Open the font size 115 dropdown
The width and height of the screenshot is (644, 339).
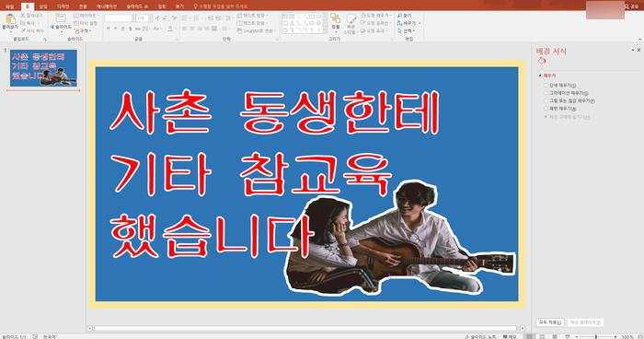coord(150,18)
